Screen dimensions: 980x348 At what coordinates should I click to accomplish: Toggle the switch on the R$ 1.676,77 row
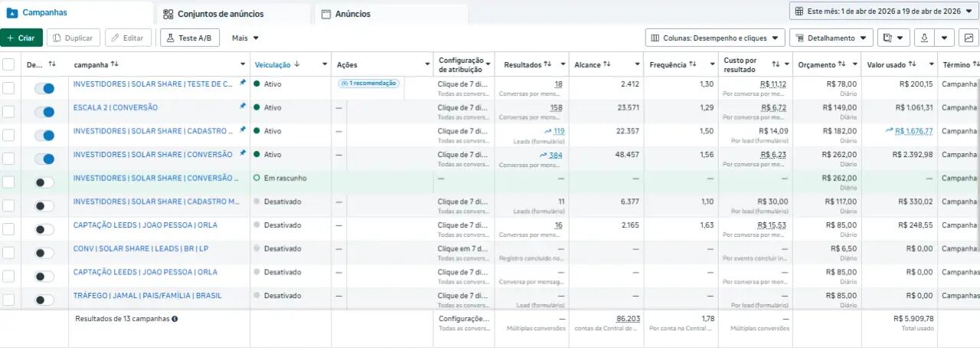click(x=44, y=136)
